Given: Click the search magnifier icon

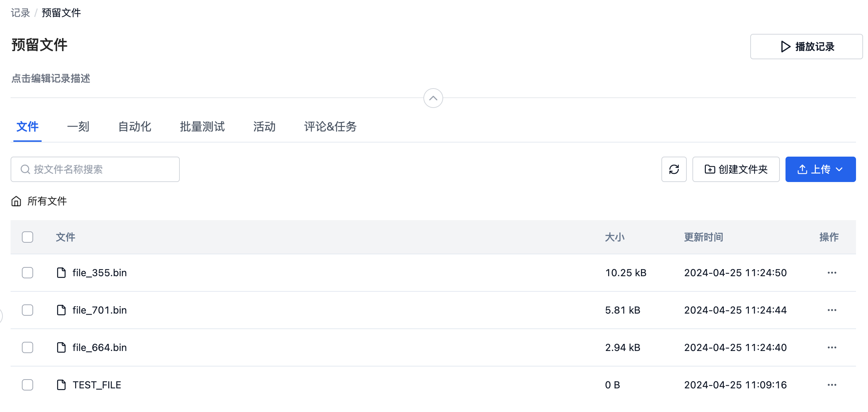Looking at the screenshot, I should click(25, 169).
